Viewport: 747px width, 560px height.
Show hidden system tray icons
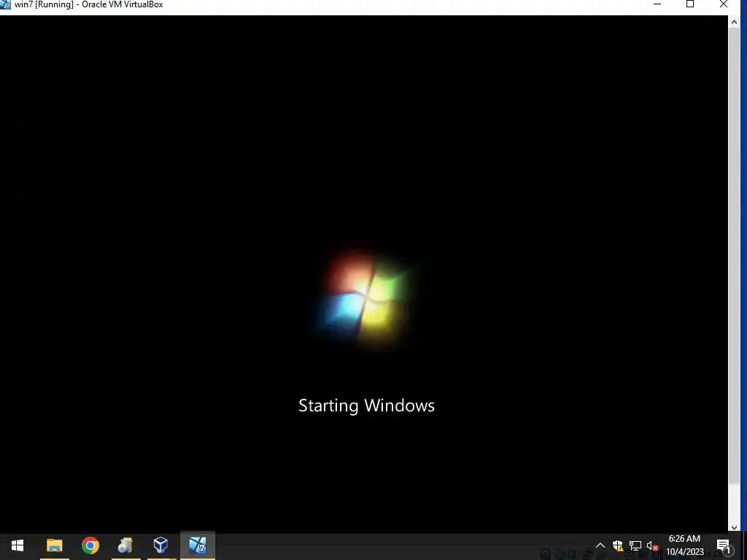pyautogui.click(x=600, y=545)
